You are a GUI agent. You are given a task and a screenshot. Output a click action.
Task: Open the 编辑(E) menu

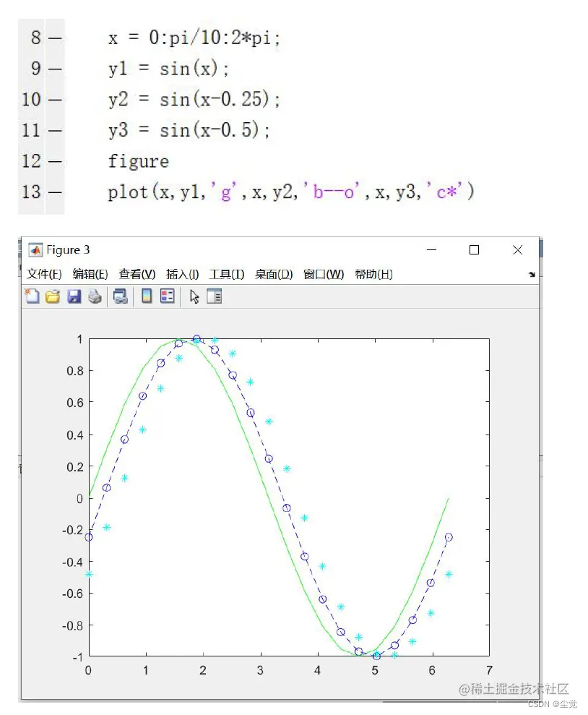90,274
